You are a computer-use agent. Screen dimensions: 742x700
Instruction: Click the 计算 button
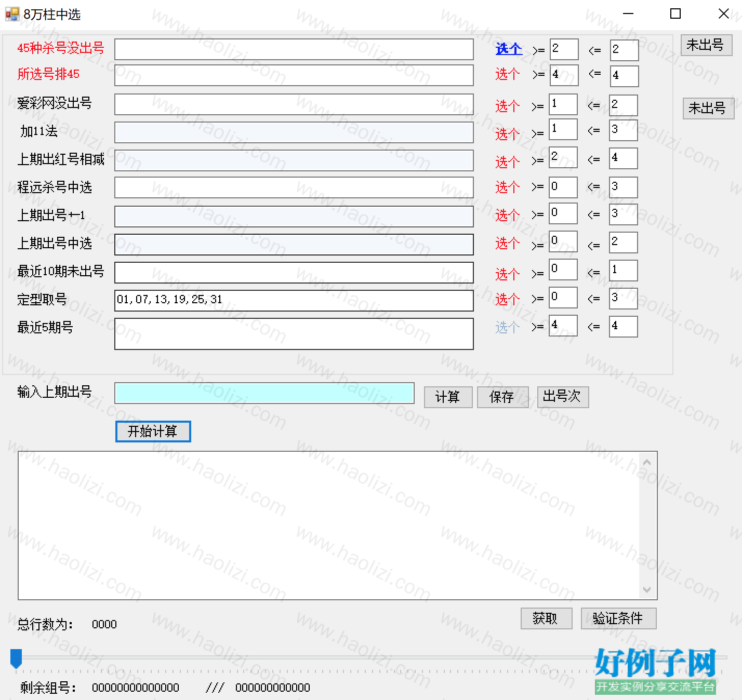coord(448,397)
